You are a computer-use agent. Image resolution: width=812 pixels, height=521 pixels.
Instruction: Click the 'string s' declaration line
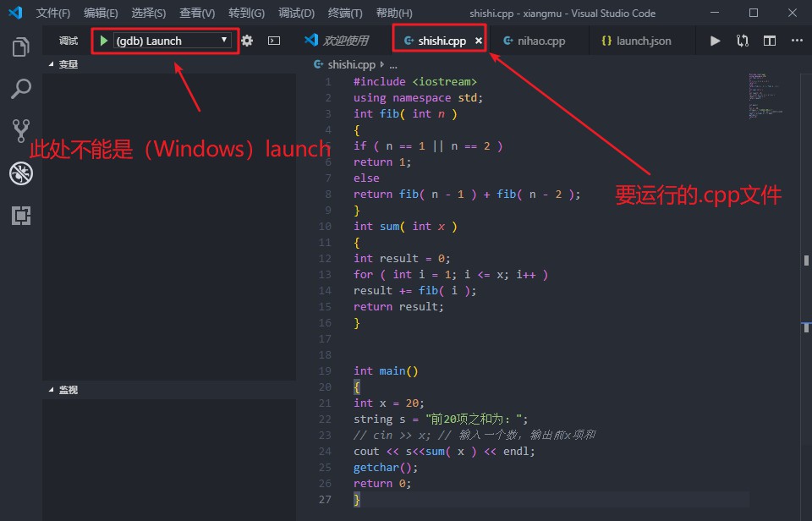441,419
